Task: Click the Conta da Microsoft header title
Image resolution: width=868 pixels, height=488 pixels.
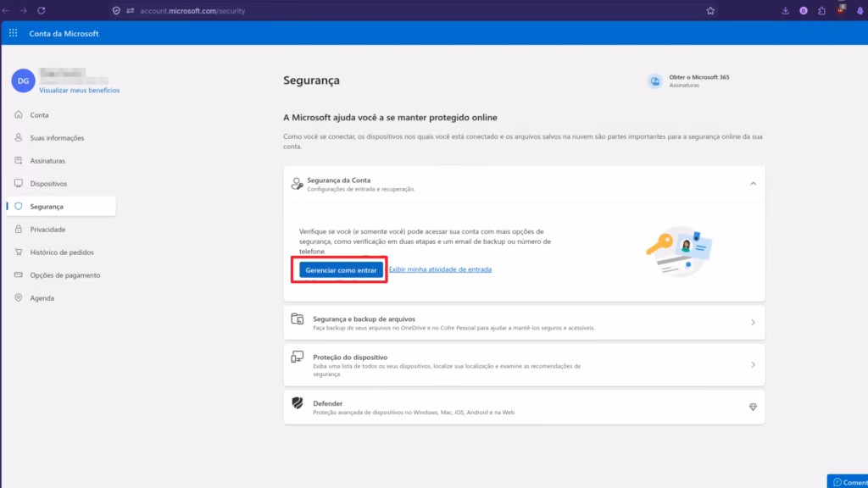Action: click(x=64, y=33)
